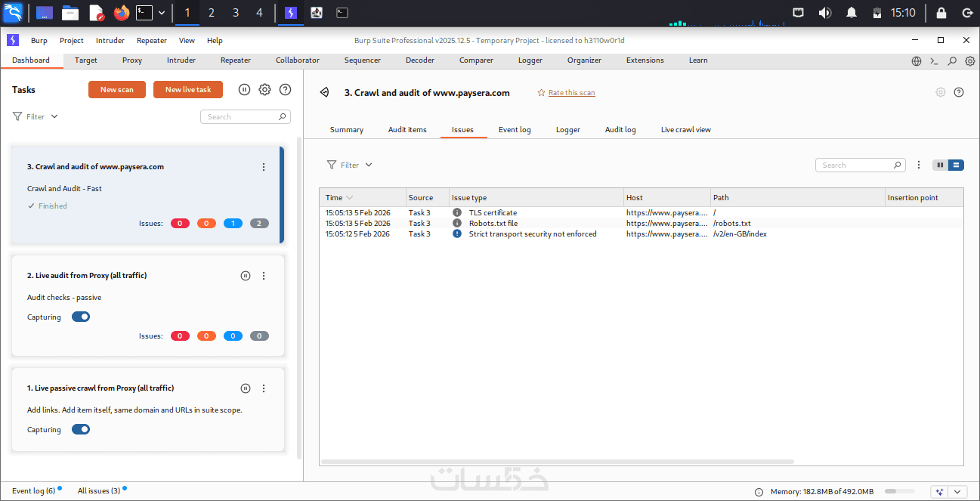Image resolution: width=980 pixels, height=501 pixels.
Task: Launch Firefox from the top panel
Action: tap(121, 12)
